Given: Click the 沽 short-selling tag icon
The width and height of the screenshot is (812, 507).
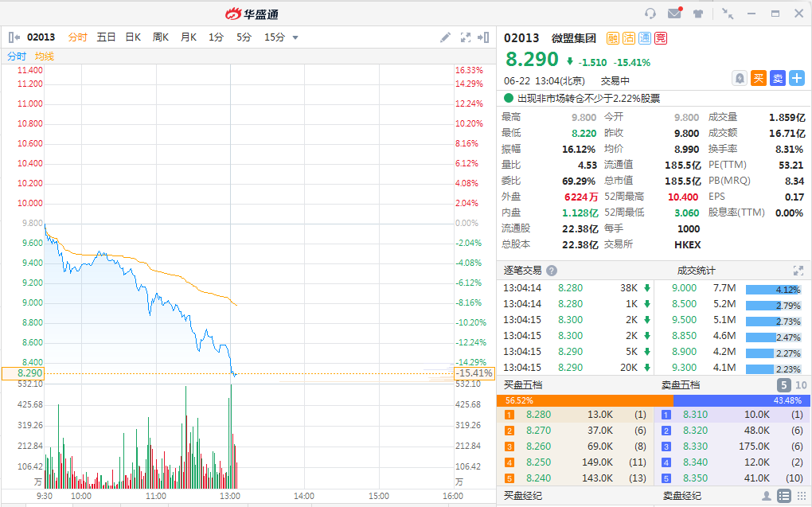Looking at the screenshot, I should [x=629, y=37].
